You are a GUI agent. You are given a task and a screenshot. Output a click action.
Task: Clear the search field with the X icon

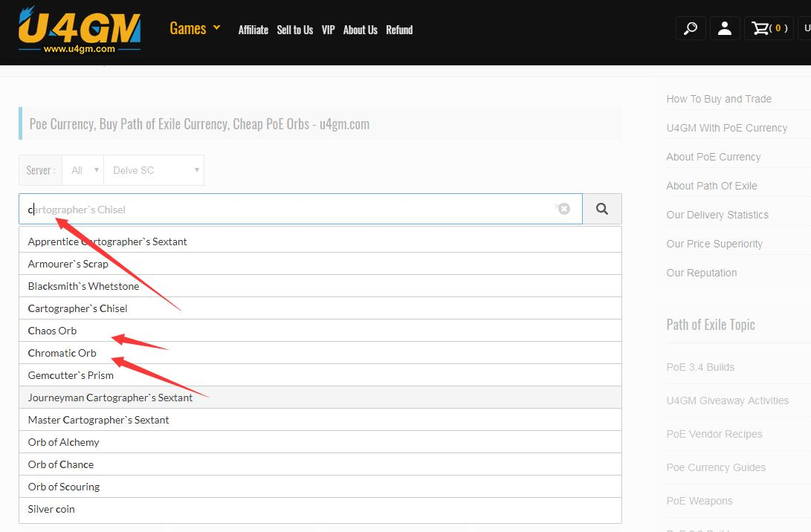tap(563, 209)
